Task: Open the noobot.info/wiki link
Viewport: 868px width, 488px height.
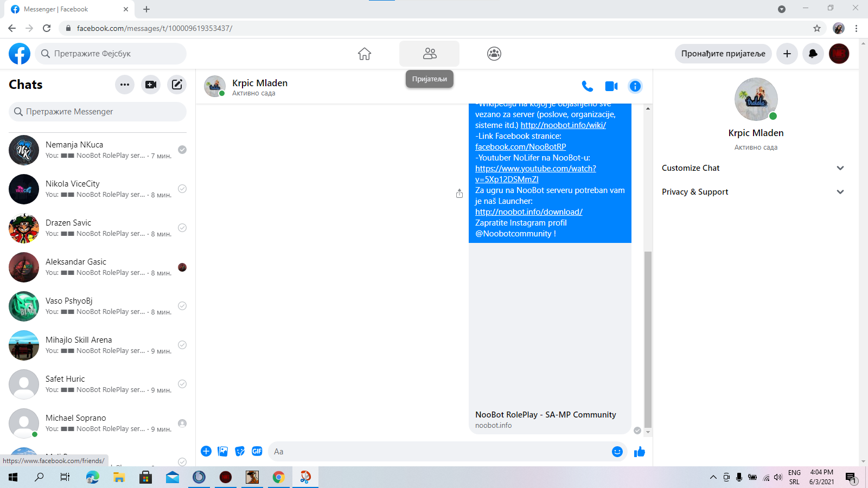Action: point(563,125)
